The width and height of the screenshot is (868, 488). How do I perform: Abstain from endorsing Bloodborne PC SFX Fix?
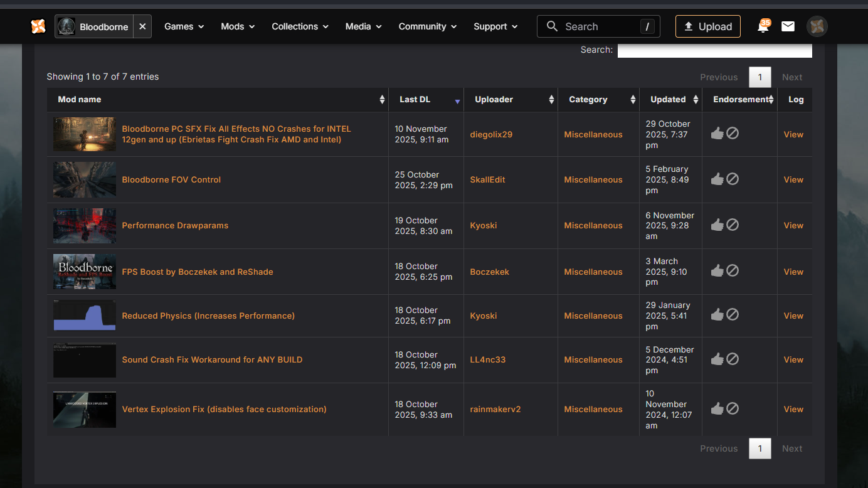click(x=733, y=134)
